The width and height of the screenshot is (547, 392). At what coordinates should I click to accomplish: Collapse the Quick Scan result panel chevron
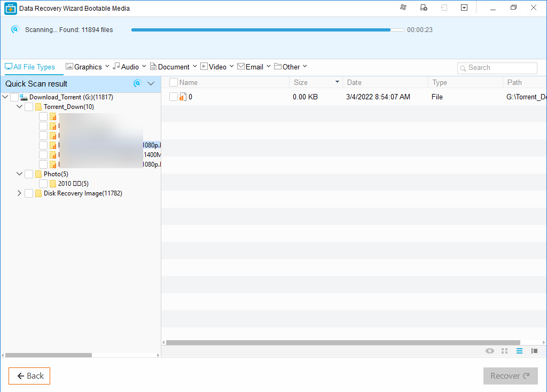(151, 83)
